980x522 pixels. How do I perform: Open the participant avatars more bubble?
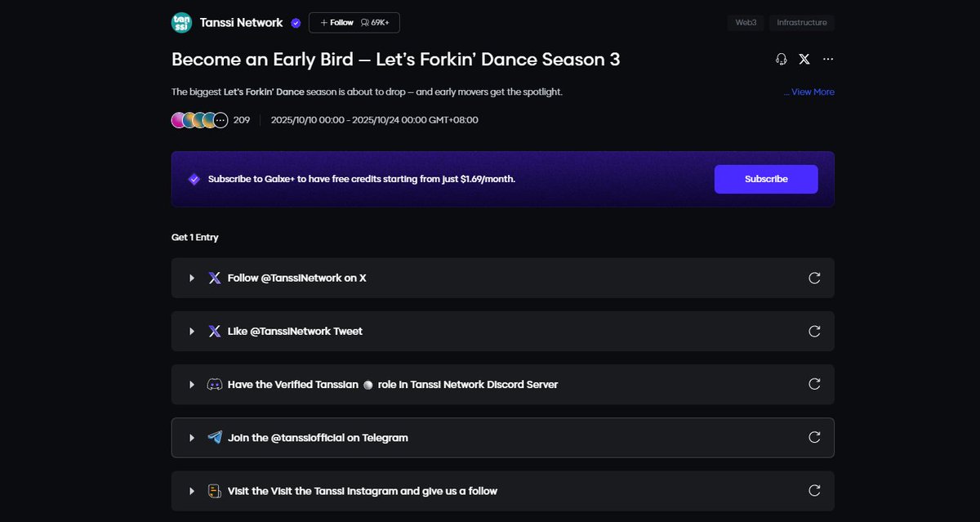click(x=220, y=120)
